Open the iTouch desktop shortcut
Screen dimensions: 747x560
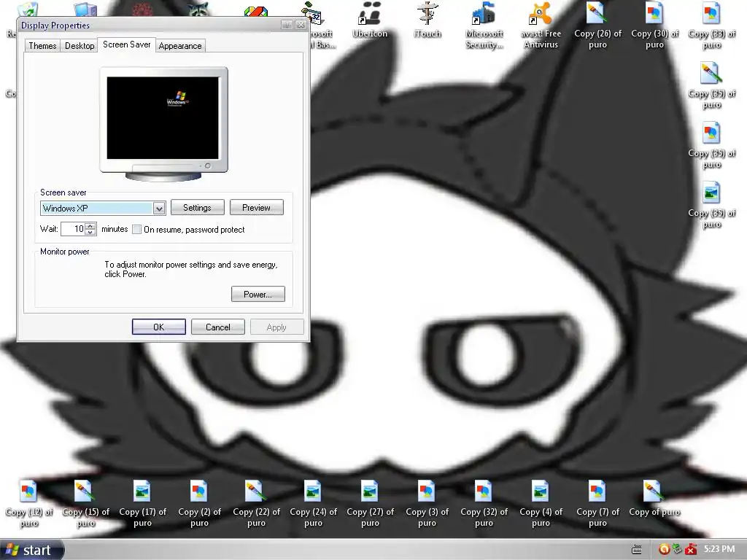coord(427,19)
